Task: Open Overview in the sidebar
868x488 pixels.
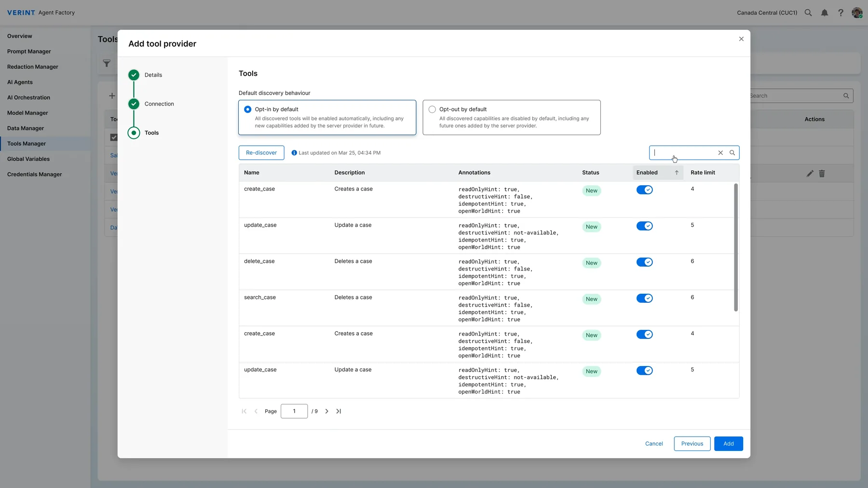Action: tap(20, 36)
